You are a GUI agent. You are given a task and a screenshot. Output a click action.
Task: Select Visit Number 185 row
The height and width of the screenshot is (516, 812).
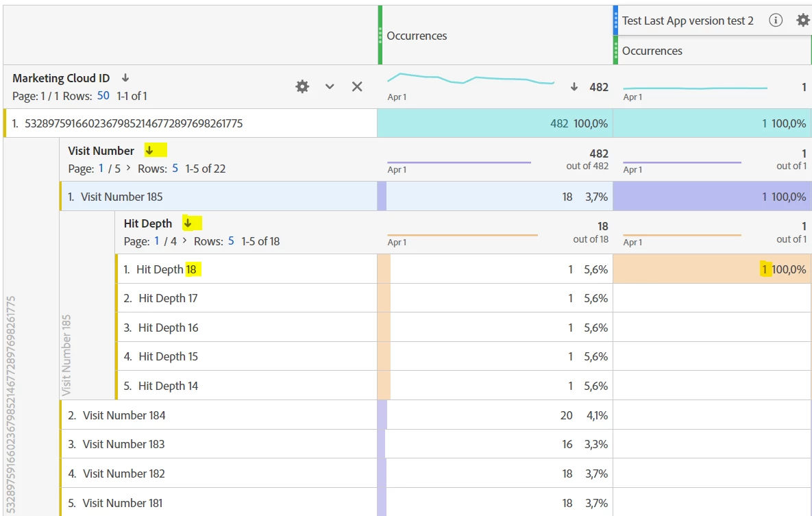click(219, 197)
